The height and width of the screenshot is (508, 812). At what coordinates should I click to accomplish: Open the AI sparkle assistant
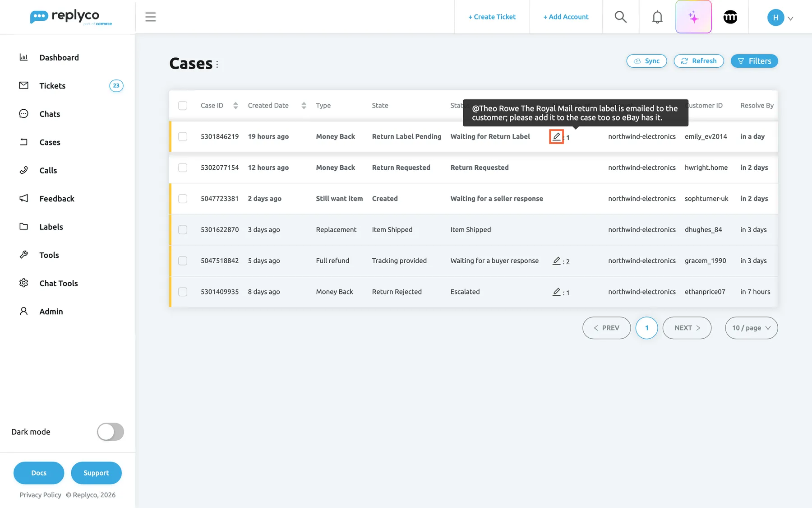tap(693, 17)
